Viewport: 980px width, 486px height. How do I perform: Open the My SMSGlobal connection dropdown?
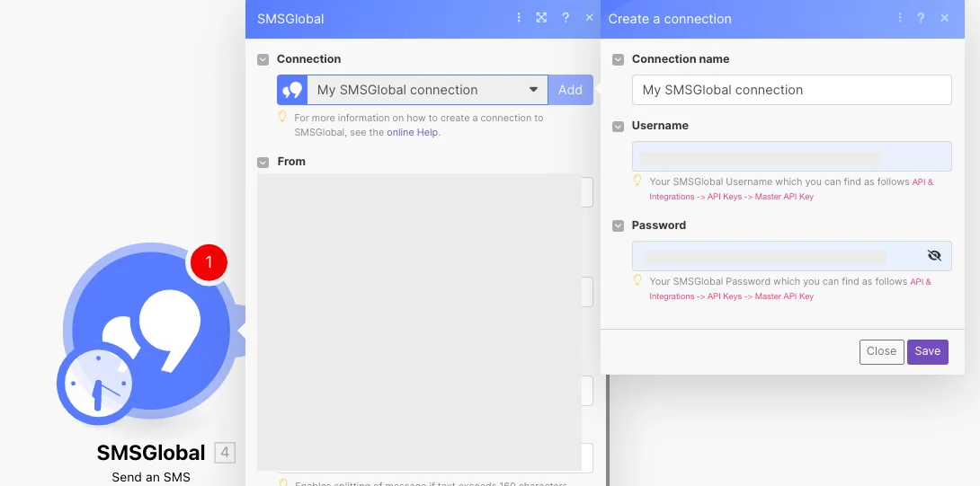coord(427,90)
